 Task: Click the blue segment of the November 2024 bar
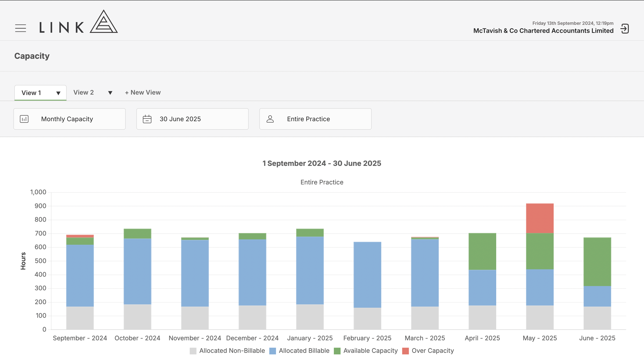195,273
